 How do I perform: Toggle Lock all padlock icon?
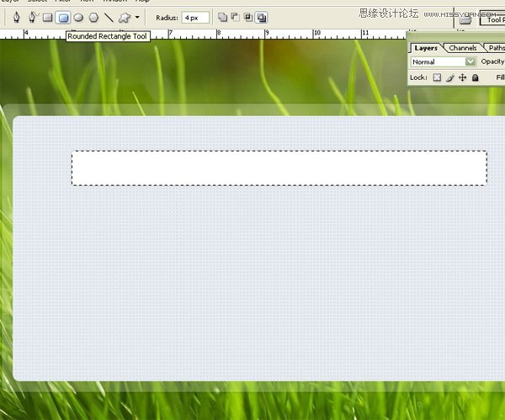(475, 77)
